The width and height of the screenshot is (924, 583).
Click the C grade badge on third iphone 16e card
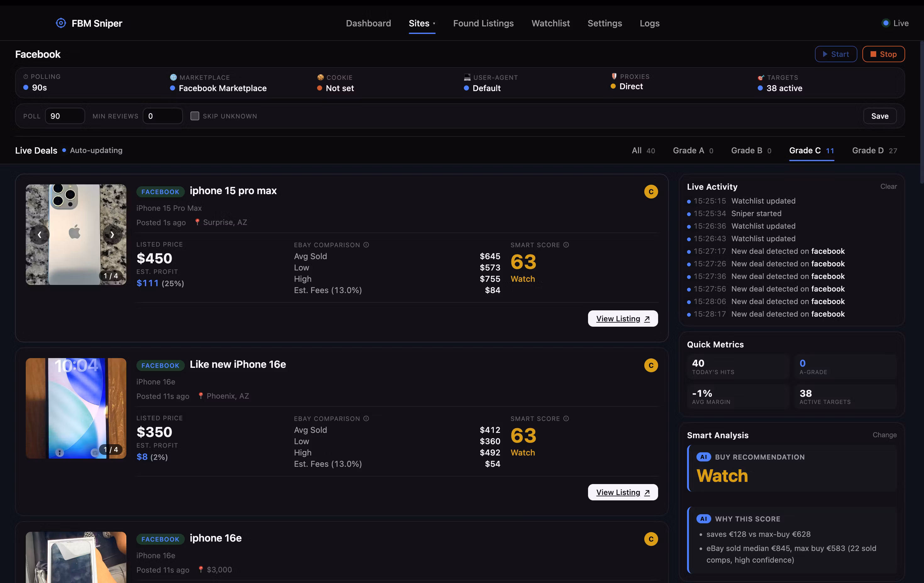651,539
